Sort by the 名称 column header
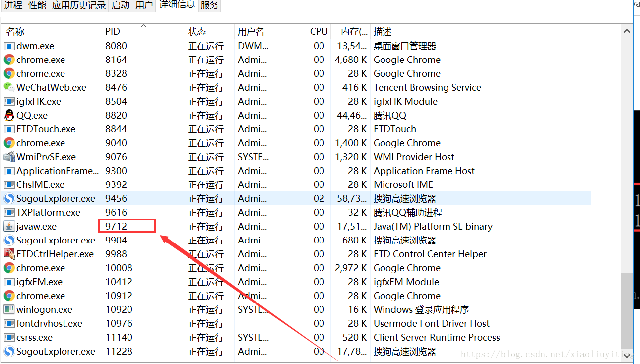 52,31
